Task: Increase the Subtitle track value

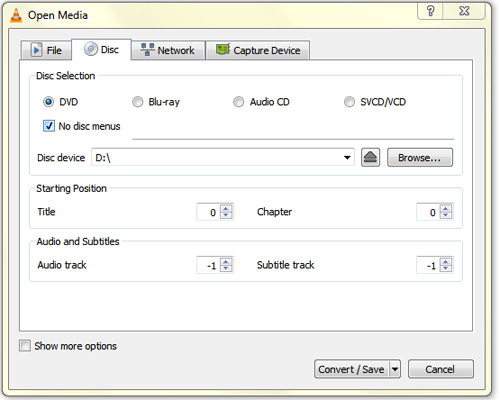Action: tap(445, 262)
